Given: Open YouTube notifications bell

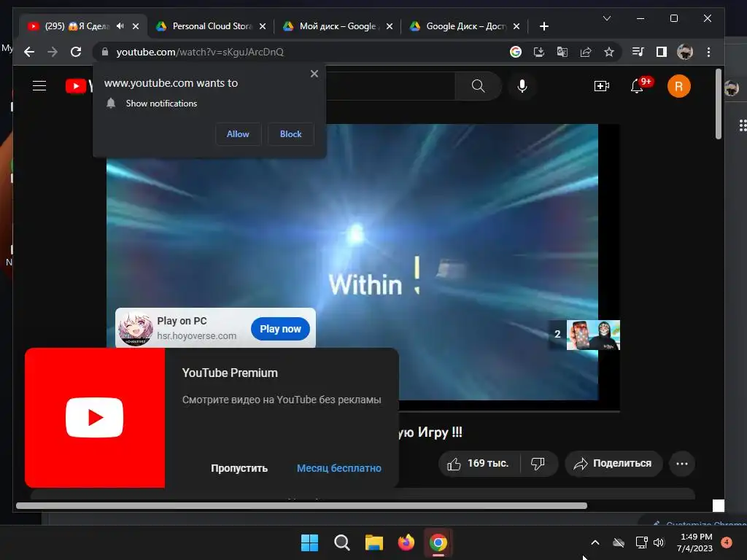Looking at the screenshot, I should [x=637, y=86].
